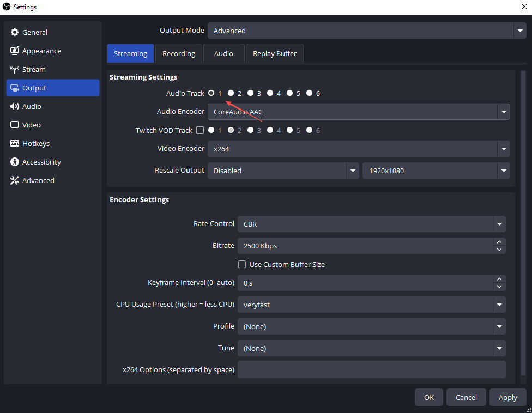Screen dimensions: 532x413
Task: Enable the Twitch VOD Track checkbox
Action: point(200,130)
